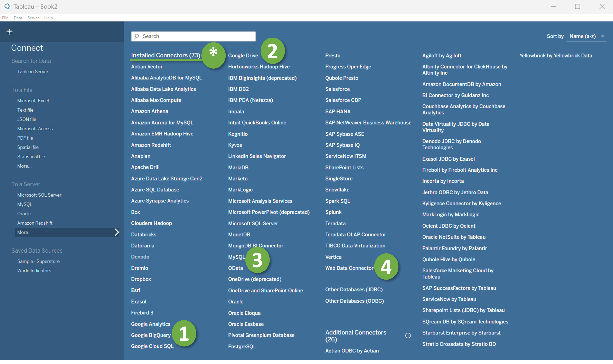Choose Text file connection

25,110
